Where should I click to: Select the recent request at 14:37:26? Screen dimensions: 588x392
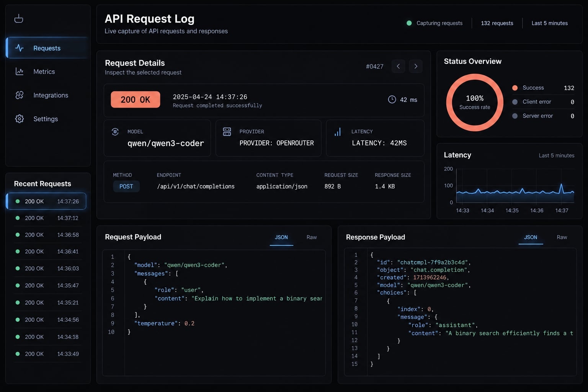[x=46, y=201]
